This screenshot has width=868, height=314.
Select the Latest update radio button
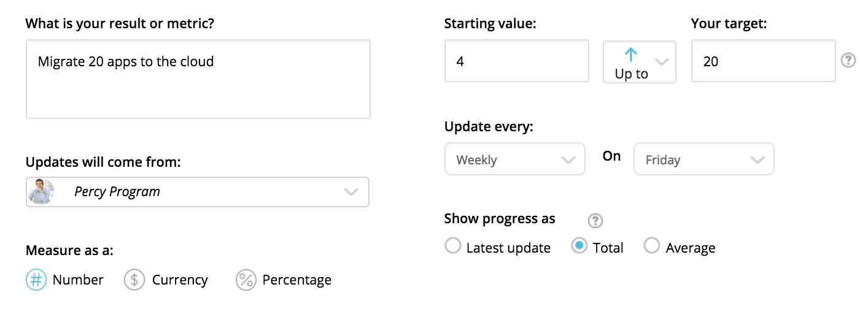[453, 247]
